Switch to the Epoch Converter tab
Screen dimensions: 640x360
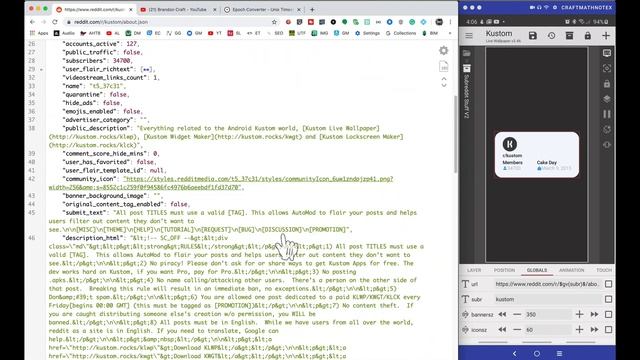point(262,9)
